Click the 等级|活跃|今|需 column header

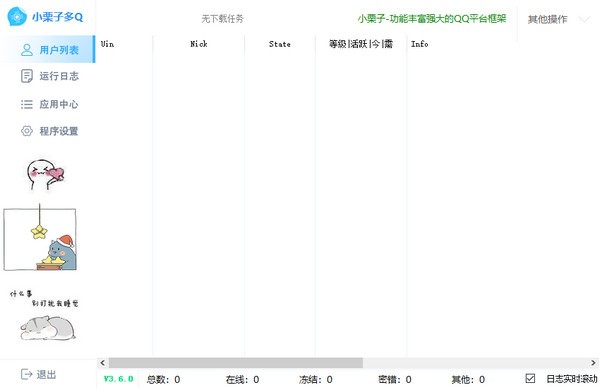pyautogui.click(x=361, y=44)
